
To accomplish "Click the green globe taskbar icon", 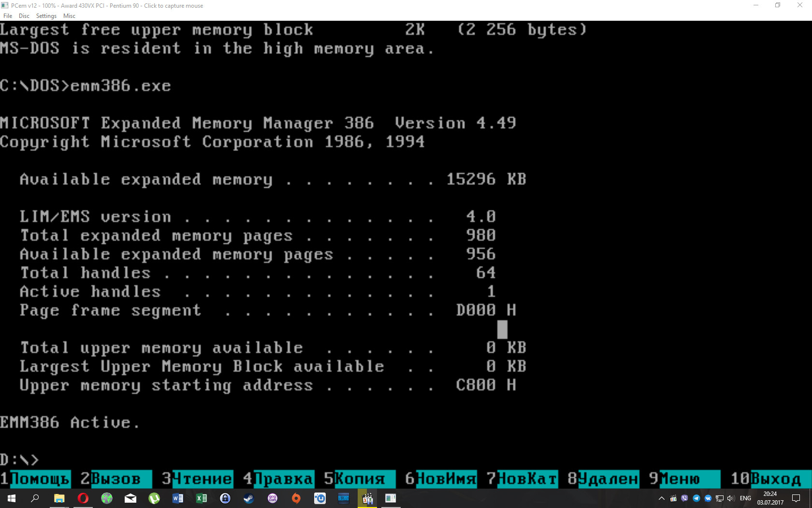I will [x=106, y=498].
